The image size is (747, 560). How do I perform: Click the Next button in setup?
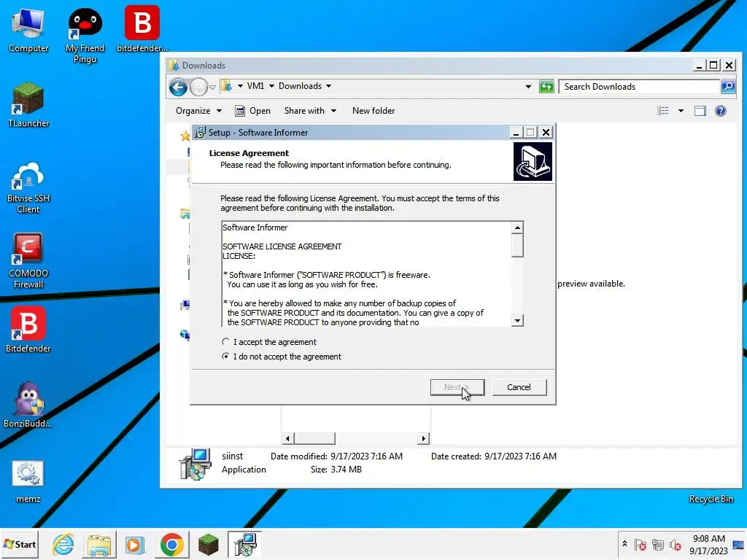(x=457, y=387)
